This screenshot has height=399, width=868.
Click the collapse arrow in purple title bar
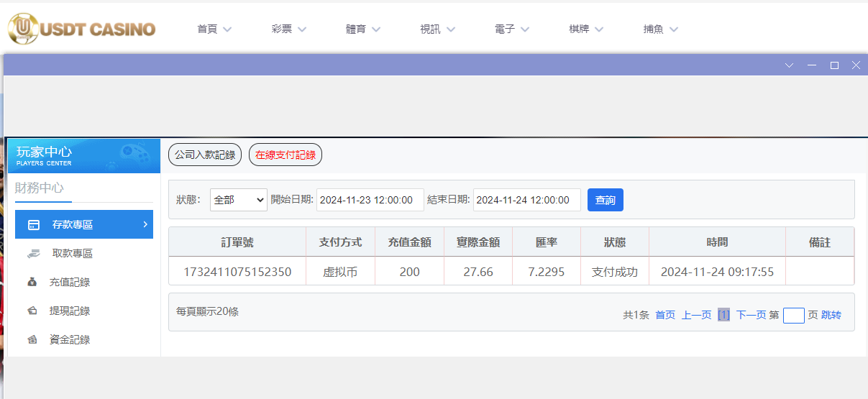789,65
